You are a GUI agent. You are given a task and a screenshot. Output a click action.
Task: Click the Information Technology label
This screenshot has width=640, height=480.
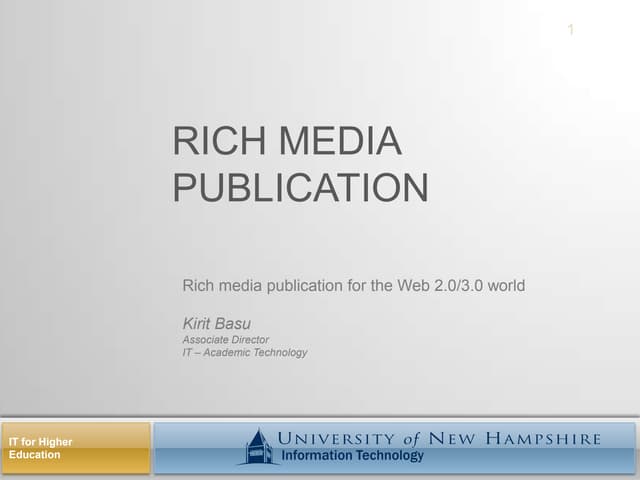[x=353, y=456]
